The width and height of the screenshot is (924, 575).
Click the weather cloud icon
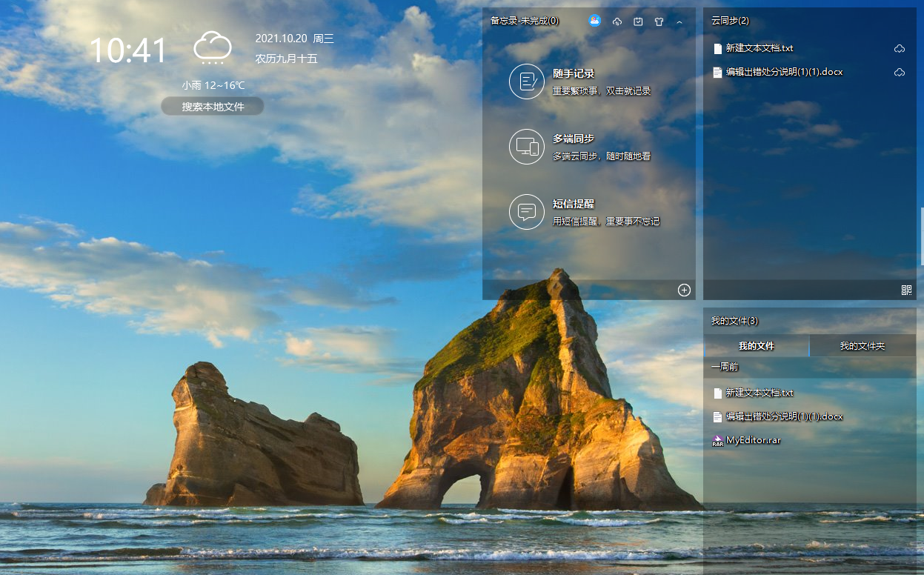[213, 48]
